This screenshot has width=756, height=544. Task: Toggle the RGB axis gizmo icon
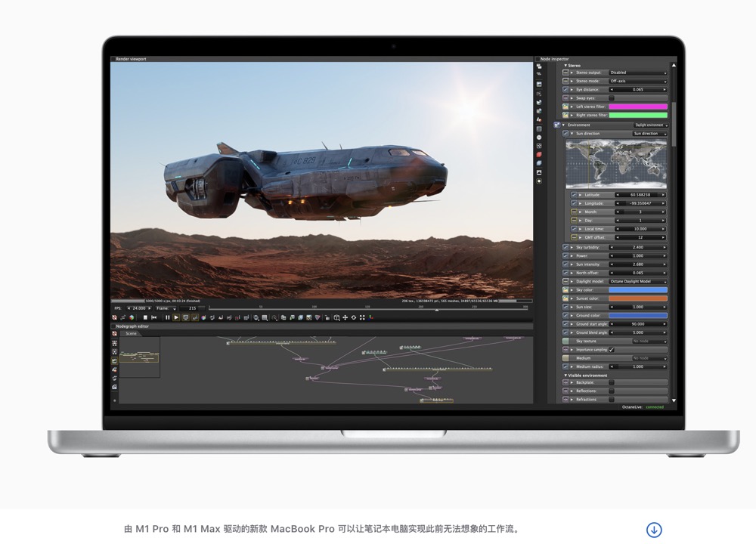click(370, 317)
